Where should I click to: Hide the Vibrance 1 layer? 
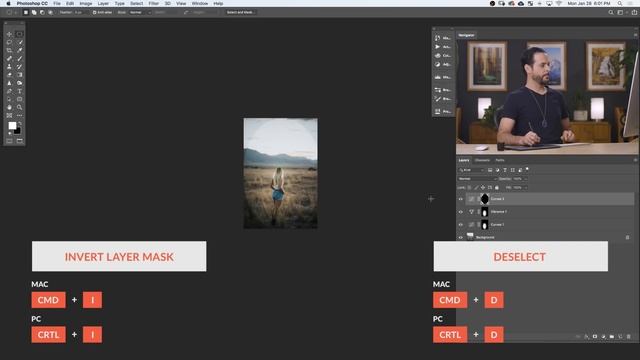(x=461, y=212)
